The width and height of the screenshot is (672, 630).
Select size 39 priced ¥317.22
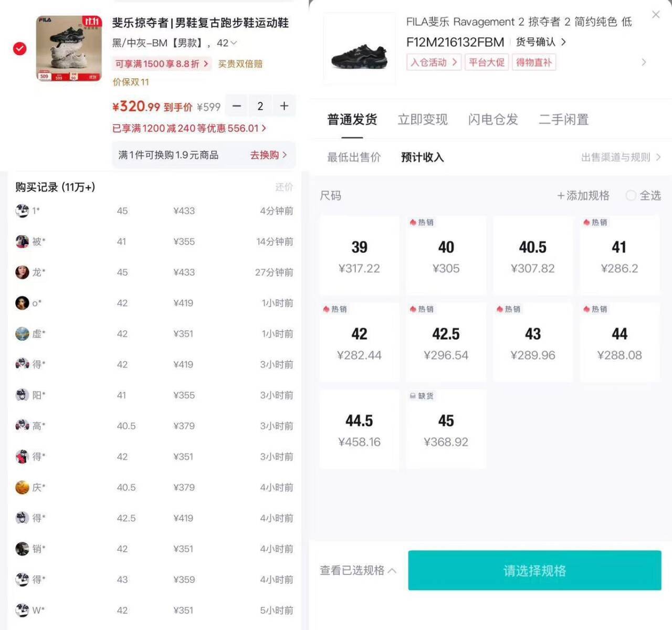click(360, 256)
